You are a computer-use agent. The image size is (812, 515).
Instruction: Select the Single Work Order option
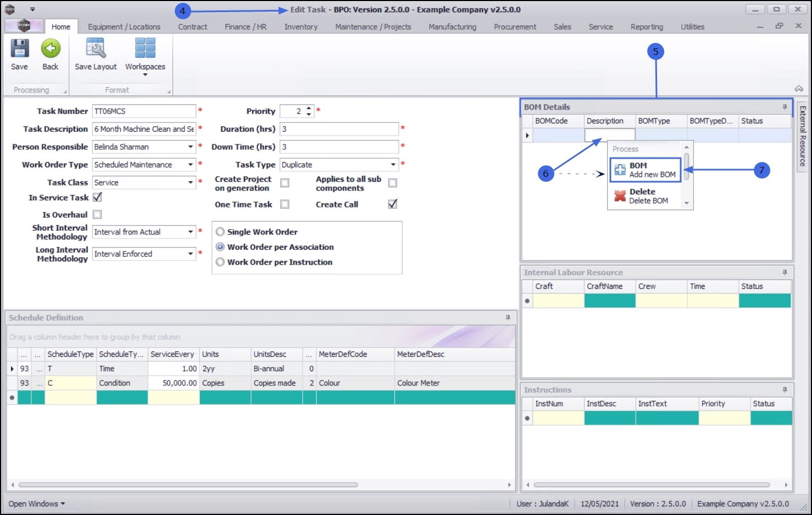pyautogui.click(x=220, y=232)
